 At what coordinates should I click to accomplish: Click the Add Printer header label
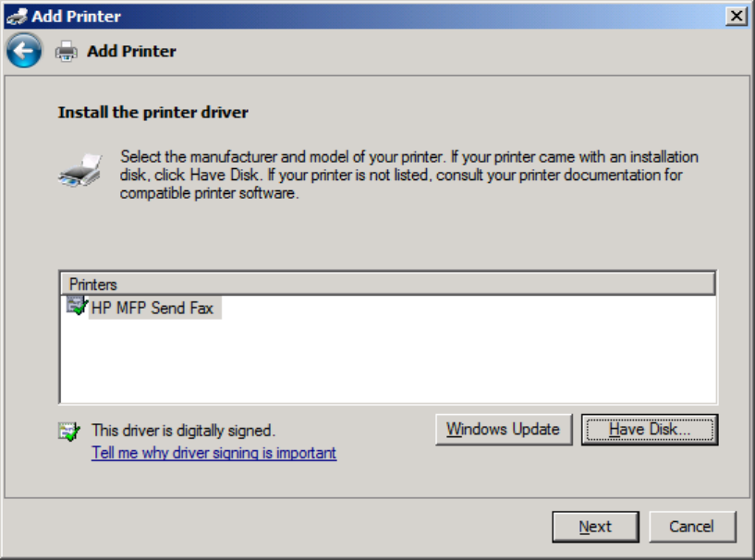(131, 52)
